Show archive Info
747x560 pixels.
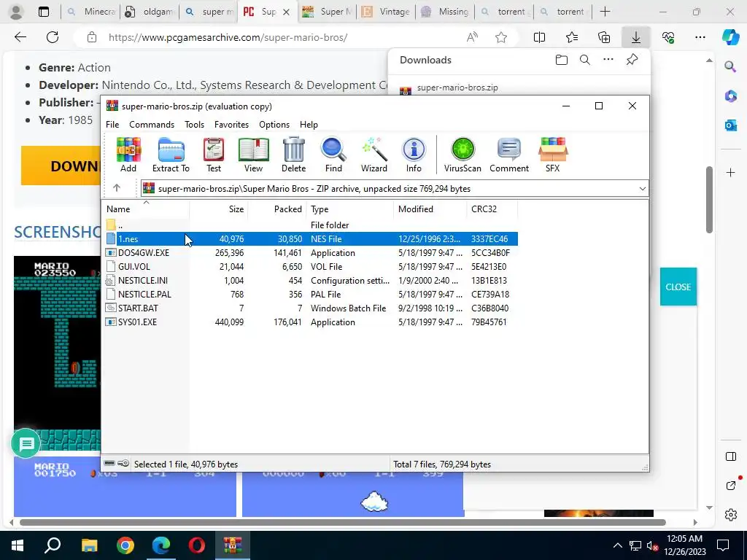[x=414, y=155]
